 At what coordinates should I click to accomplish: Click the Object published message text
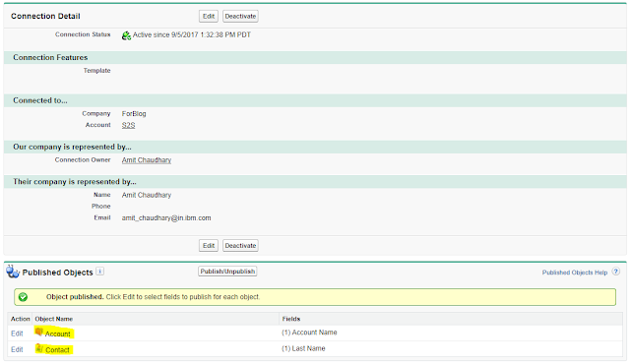153,297
